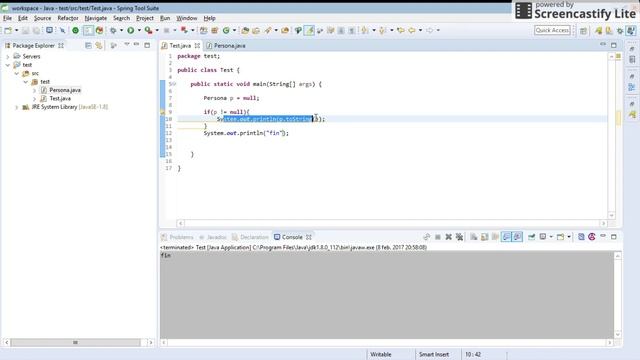Toggle Mark Occurrences in the toolbar
Screen dimensions: 640x360
coord(309,30)
